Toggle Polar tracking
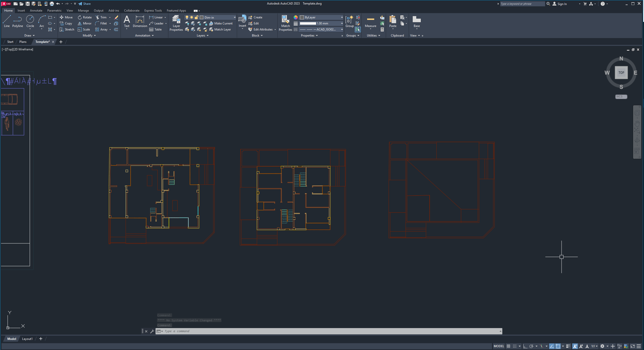 (531, 346)
